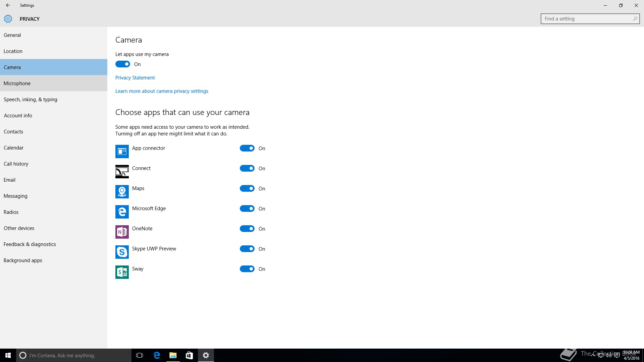Click the clock and date in taskbar
The width and height of the screenshot is (644, 362).
pos(631,355)
